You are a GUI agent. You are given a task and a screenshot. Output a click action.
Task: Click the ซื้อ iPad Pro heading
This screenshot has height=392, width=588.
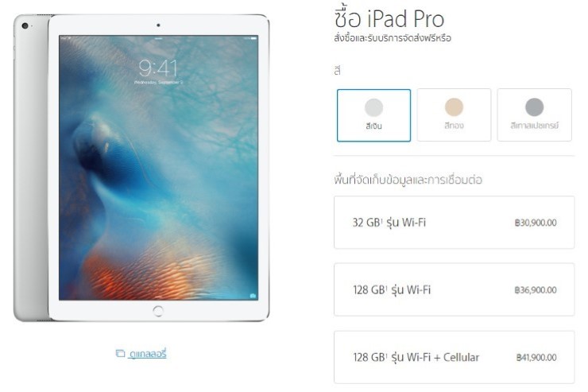[389, 18]
